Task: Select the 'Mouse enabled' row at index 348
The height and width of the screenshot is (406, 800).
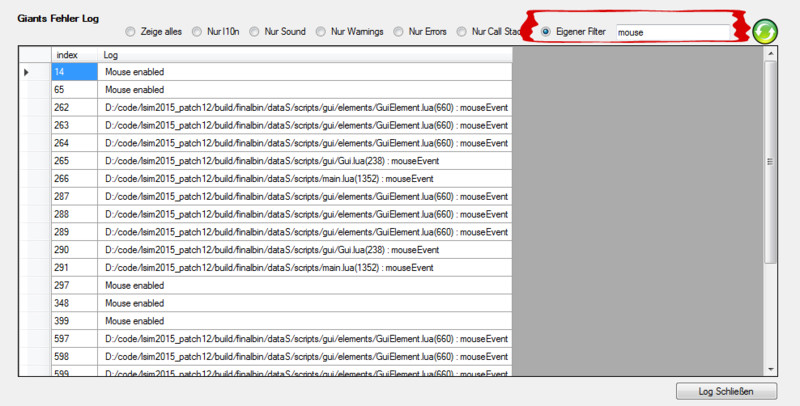Action: [305, 303]
